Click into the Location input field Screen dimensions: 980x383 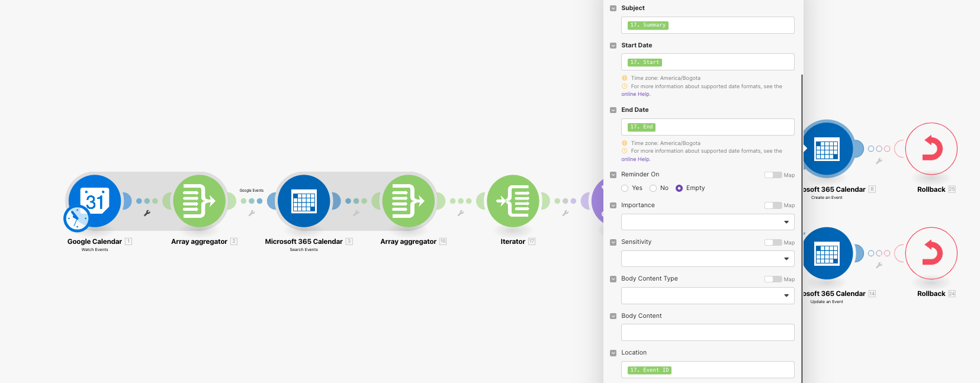click(708, 369)
